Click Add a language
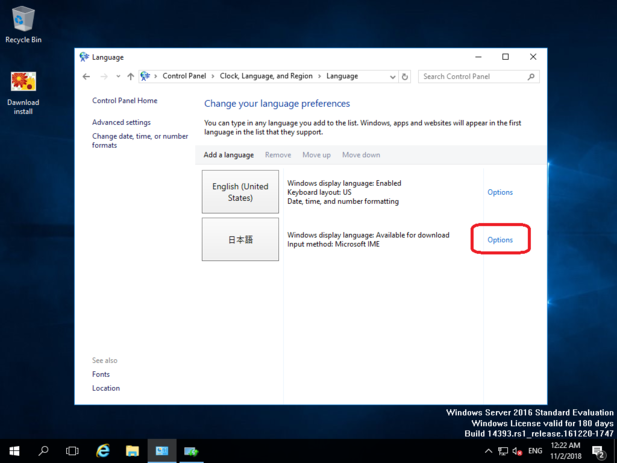This screenshot has height=463, width=617. [x=229, y=155]
